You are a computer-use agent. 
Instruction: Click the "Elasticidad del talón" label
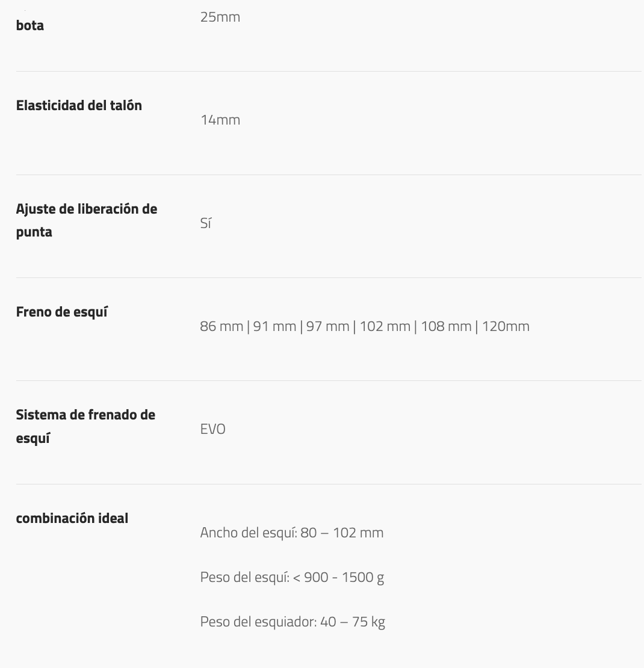[x=79, y=105]
